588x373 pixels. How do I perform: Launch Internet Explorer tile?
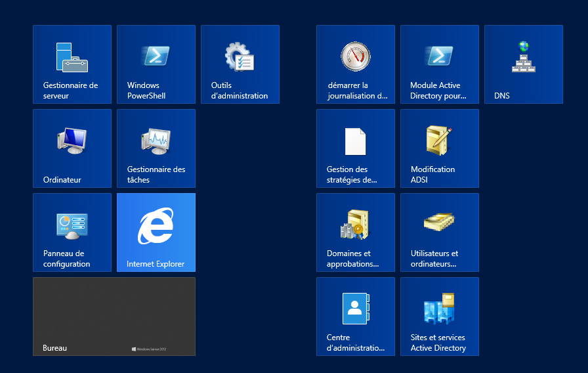[156, 232]
